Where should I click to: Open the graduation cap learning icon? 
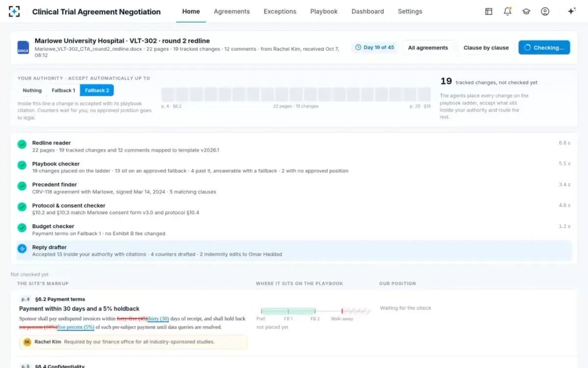click(526, 11)
